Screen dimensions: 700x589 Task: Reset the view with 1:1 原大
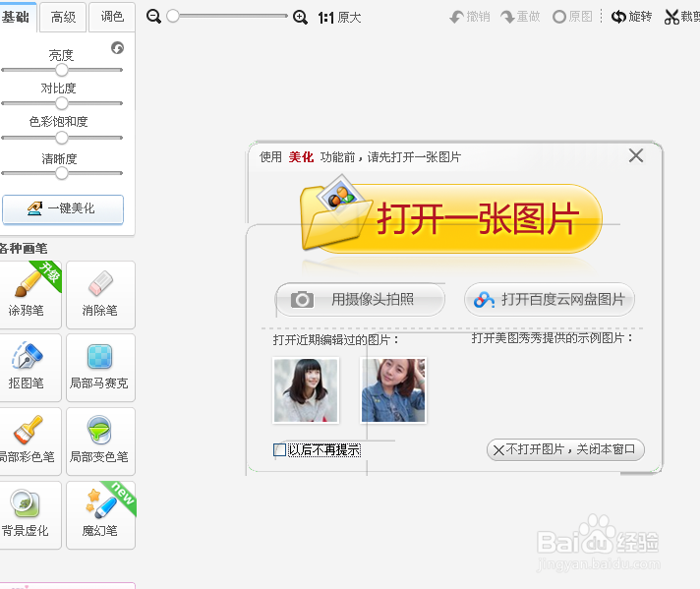coord(339,18)
